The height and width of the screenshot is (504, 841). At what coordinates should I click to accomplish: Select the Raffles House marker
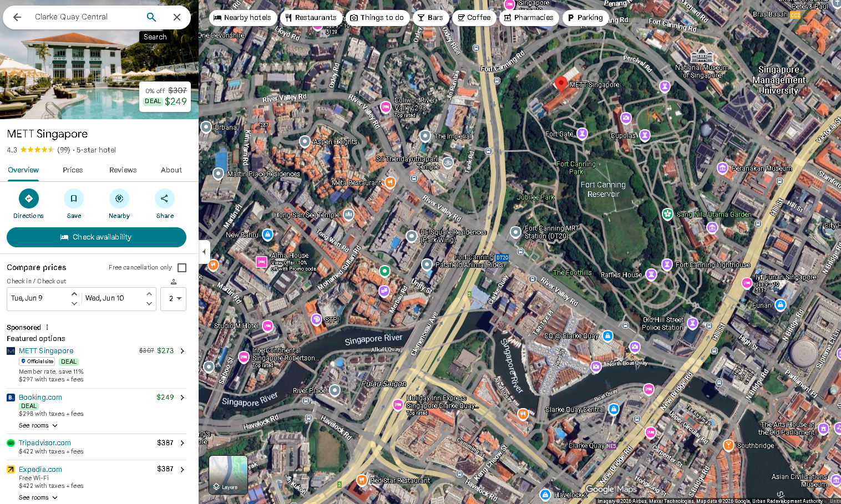coord(651,274)
